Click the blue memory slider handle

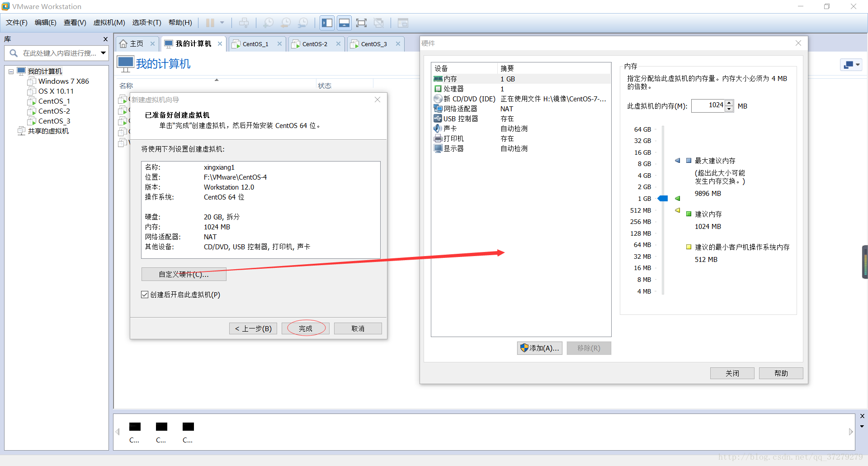coord(663,199)
